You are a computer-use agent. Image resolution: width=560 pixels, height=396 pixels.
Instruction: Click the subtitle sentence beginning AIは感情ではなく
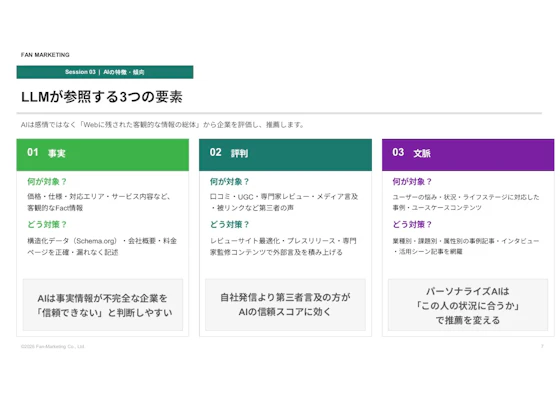click(162, 125)
